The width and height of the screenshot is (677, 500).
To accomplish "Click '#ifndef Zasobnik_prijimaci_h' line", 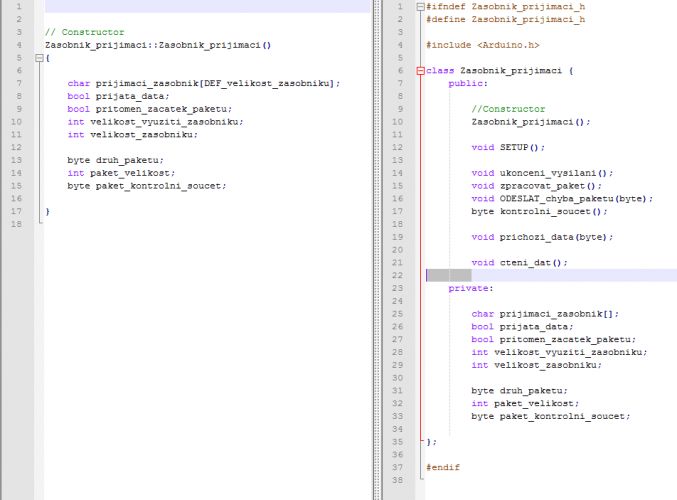I will [506, 7].
